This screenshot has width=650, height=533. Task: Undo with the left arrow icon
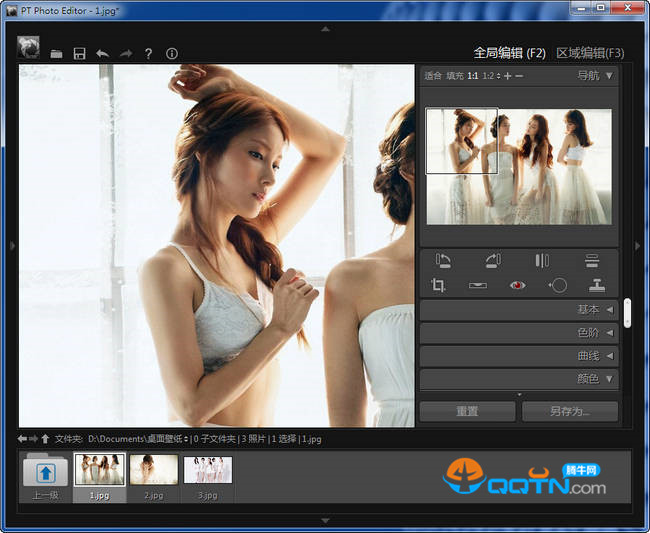[102, 53]
